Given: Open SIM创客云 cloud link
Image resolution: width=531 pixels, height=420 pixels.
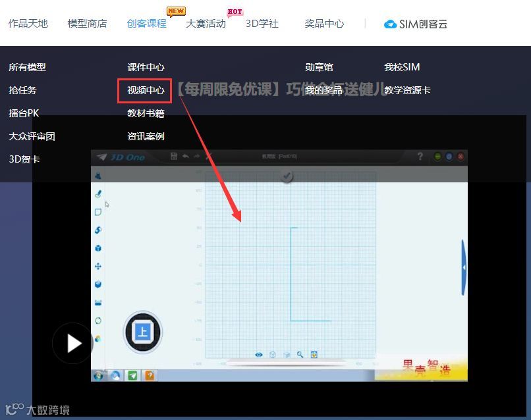Looking at the screenshot, I should 415,24.
